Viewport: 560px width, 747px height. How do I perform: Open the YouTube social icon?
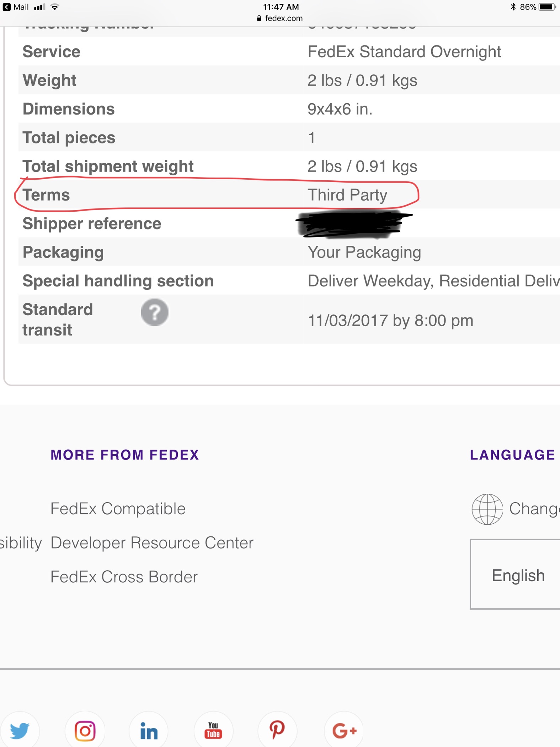(x=213, y=730)
